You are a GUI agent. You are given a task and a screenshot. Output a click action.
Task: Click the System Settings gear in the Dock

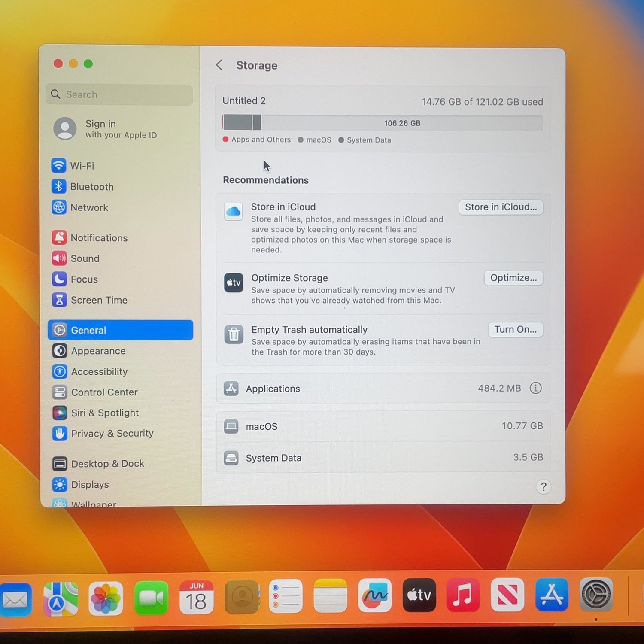[596, 595]
